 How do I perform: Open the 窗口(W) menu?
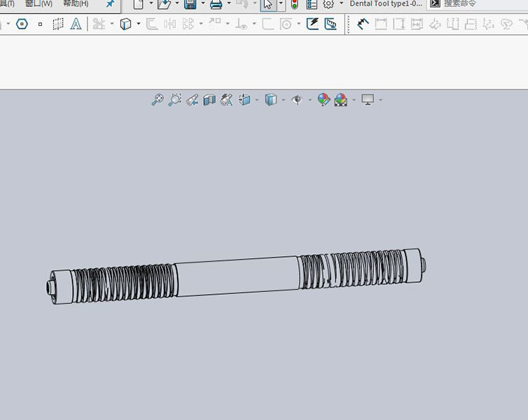(x=39, y=3)
